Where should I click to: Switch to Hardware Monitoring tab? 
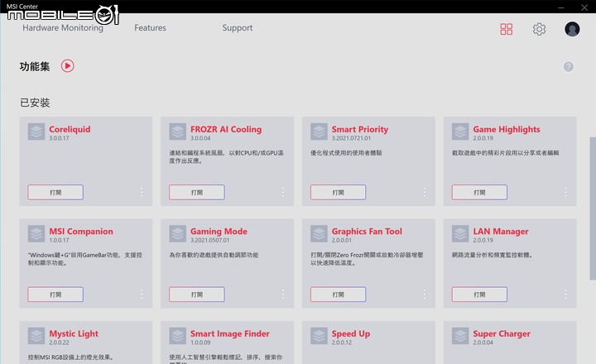[x=63, y=28]
